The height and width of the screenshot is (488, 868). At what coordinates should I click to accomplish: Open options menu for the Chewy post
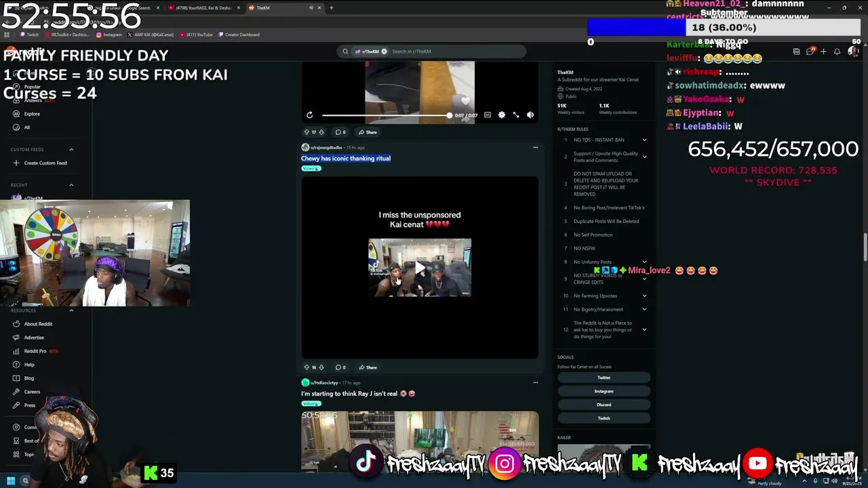click(535, 147)
